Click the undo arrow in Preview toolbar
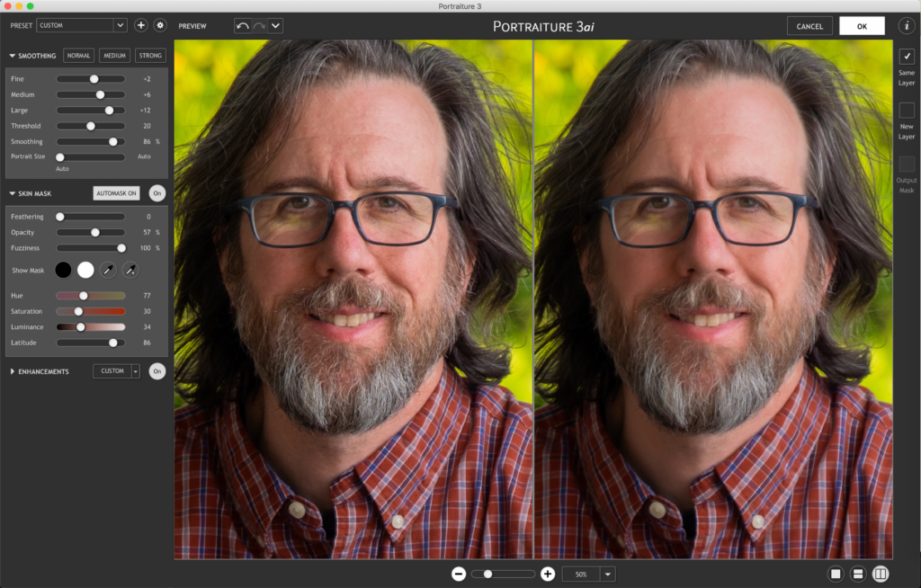This screenshot has height=588, width=921. coord(245,25)
